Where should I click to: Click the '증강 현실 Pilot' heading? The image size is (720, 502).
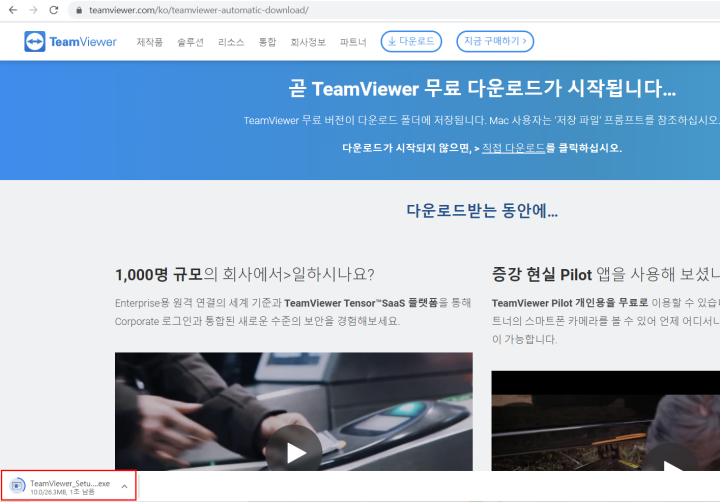point(541,275)
